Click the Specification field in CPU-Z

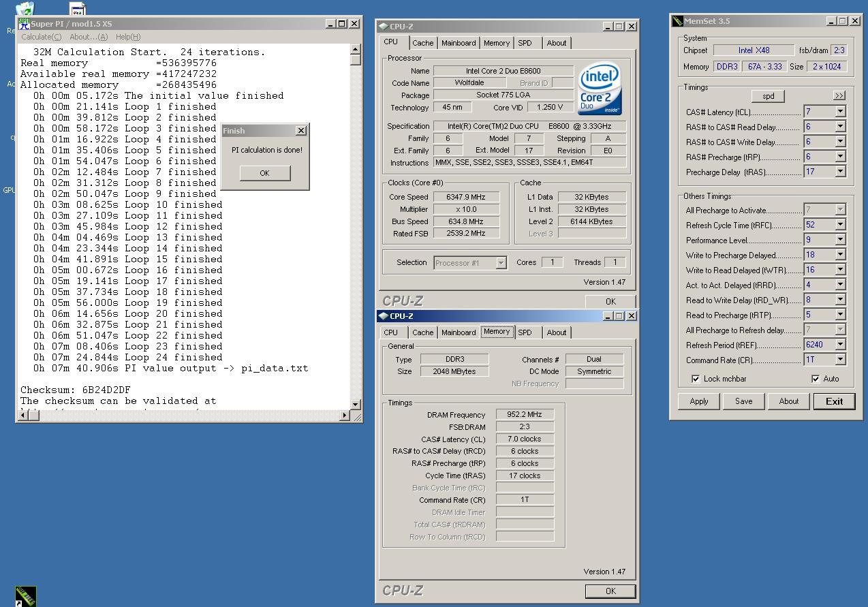(x=529, y=126)
